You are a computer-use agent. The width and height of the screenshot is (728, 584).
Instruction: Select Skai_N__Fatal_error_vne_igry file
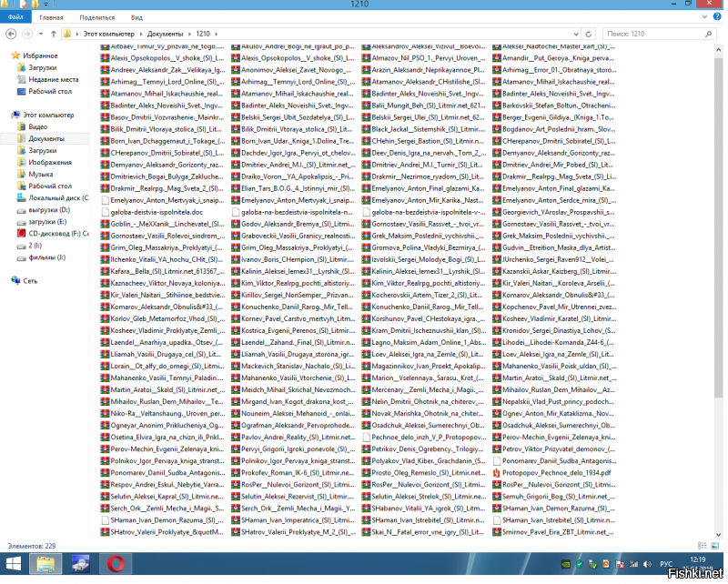click(x=424, y=531)
